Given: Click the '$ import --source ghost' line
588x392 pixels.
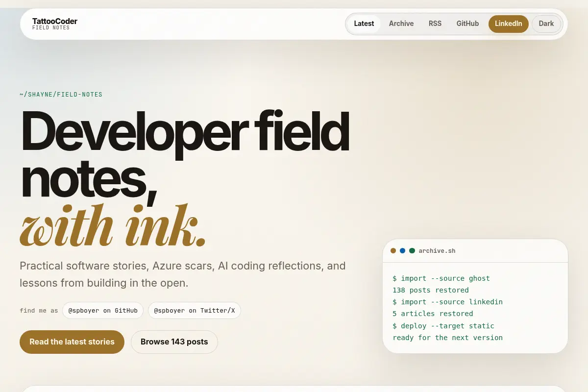Looking at the screenshot, I should point(441,278).
